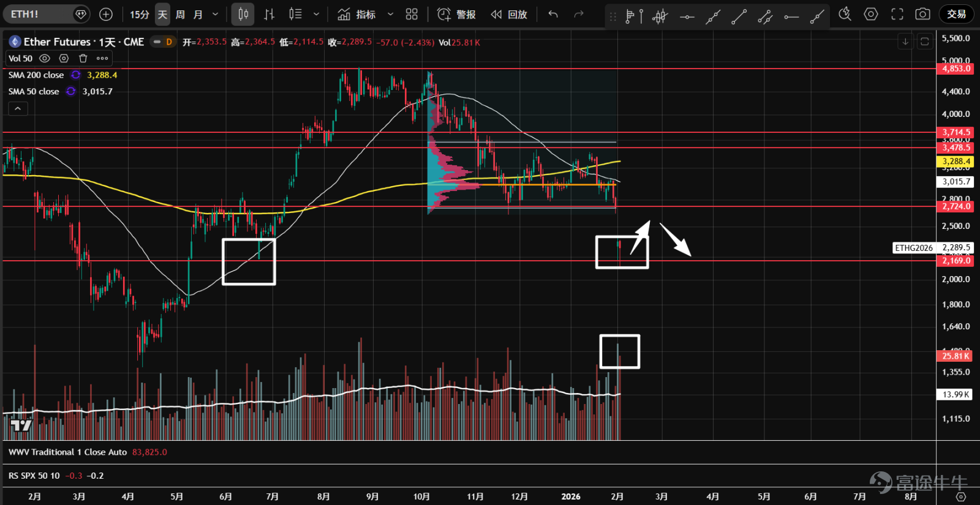Click the 4,853.0 red price label
This screenshot has height=505, width=980.
tap(956, 69)
